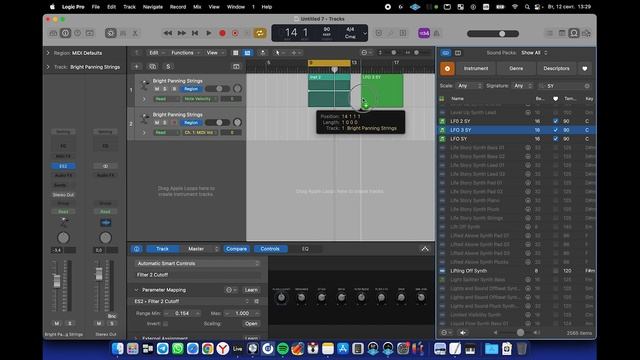Toggle favorite checkbox for LFO SY
Image resolution: width=640 pixels, height=360 pixels.
pyautogui.click(x=555, y=139)
